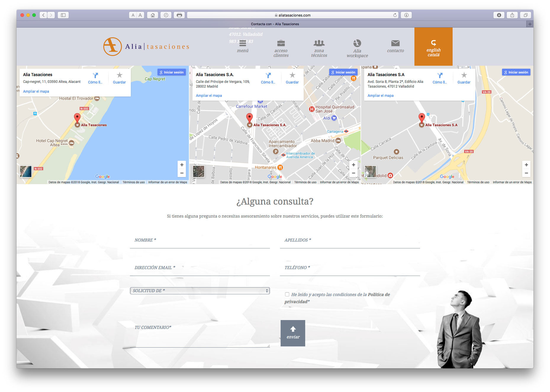550x392 pixels.
Task: Increase text size with large A button
Action: coord(140,15)
